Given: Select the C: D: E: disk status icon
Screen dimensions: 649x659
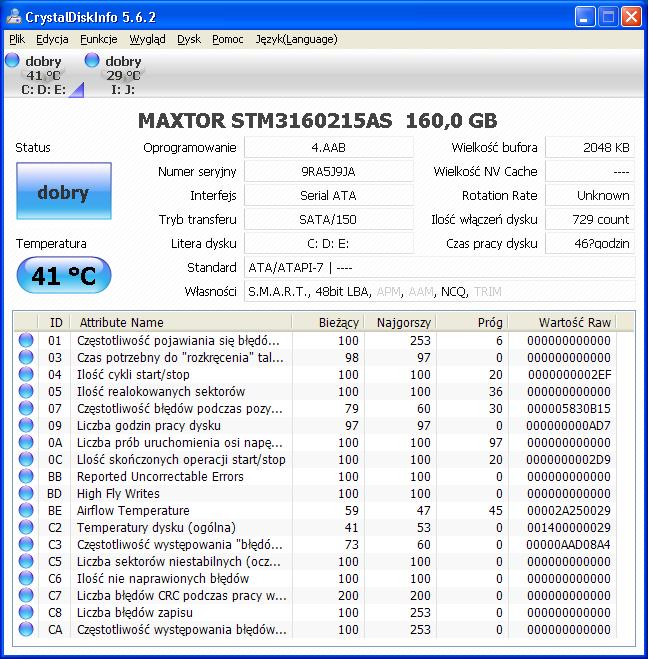Looking at the screenshot, I should tap(12, 61).
